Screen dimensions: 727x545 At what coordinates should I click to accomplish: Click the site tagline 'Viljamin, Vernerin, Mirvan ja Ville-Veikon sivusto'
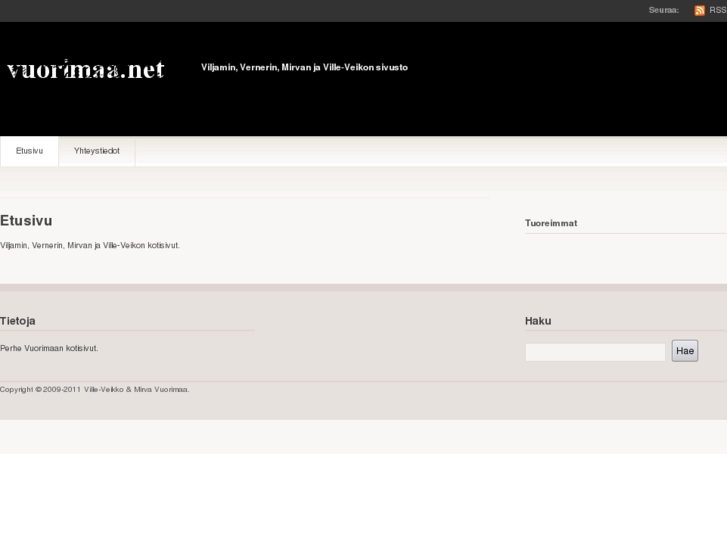click(305, 67)
